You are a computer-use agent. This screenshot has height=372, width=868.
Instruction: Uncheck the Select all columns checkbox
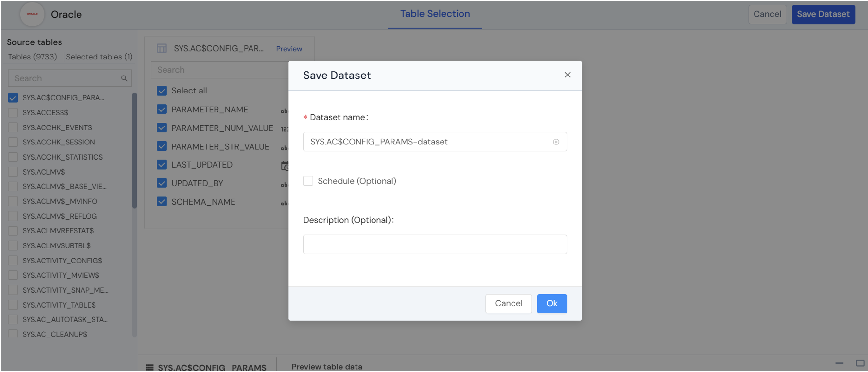point(162,91)
